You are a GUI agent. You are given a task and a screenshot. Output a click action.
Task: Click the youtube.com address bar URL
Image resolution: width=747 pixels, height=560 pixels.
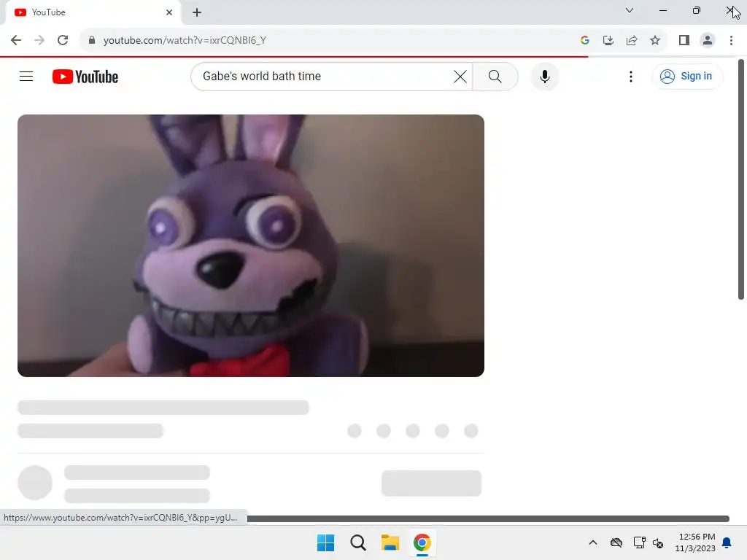click(185, 41)
